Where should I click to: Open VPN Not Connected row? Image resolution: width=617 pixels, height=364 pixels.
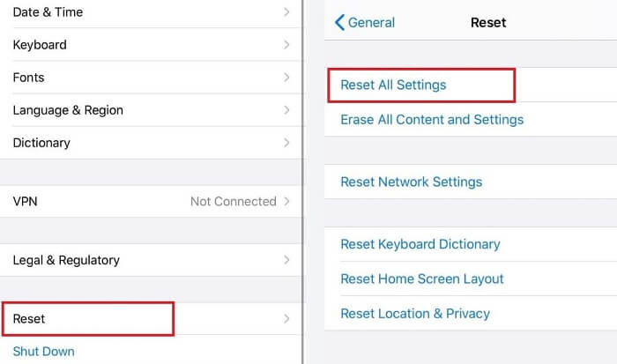tap(150, 201)
